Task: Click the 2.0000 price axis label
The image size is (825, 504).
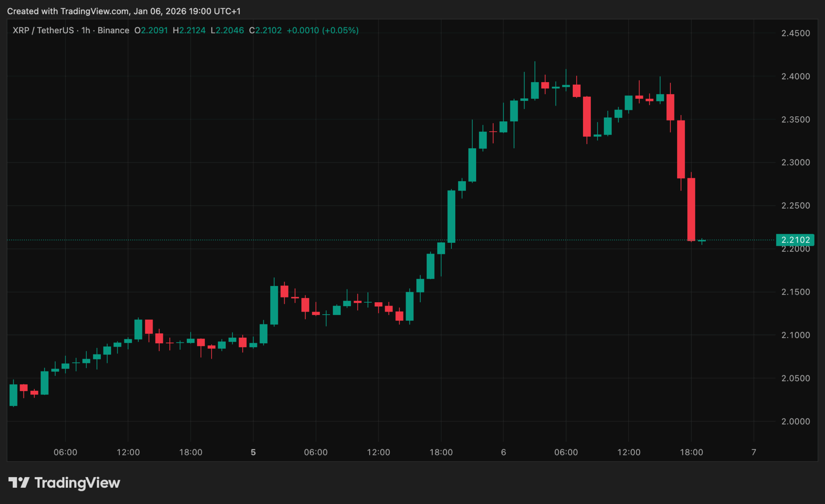Action: tap(796, 421)
